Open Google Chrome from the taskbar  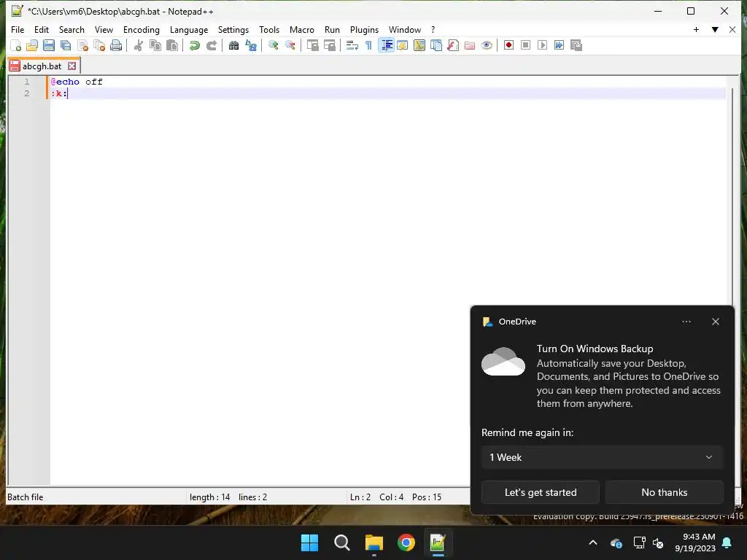click(x=406, y=542)
